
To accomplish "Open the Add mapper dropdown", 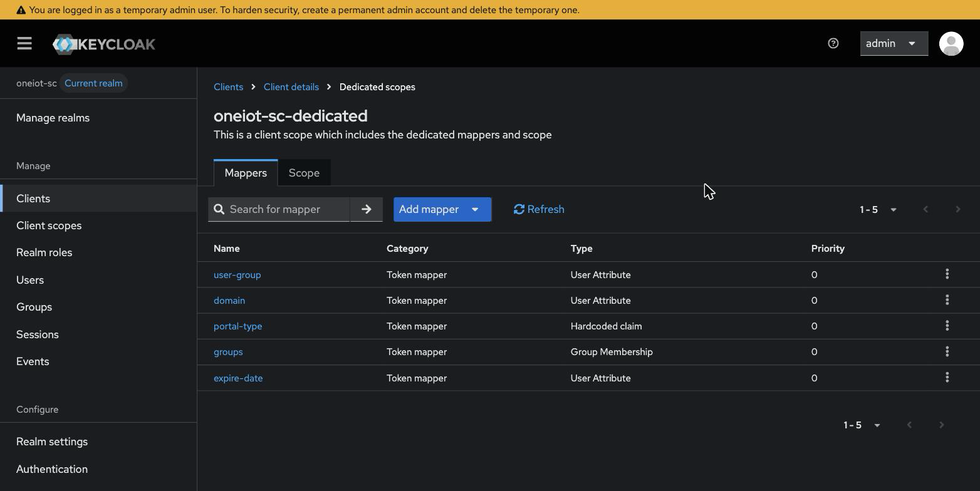I will (x=442, y=209).
